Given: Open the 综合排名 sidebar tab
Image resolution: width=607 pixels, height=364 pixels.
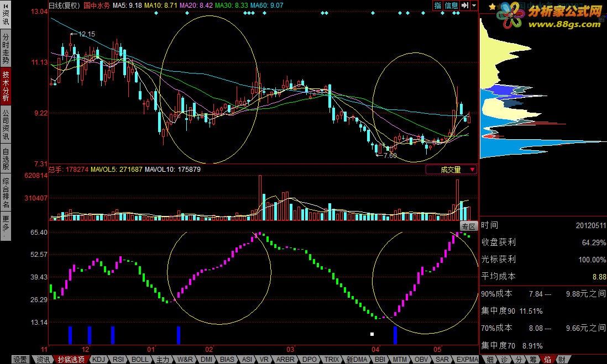Looking at the screenshot, I should point(6,192).
